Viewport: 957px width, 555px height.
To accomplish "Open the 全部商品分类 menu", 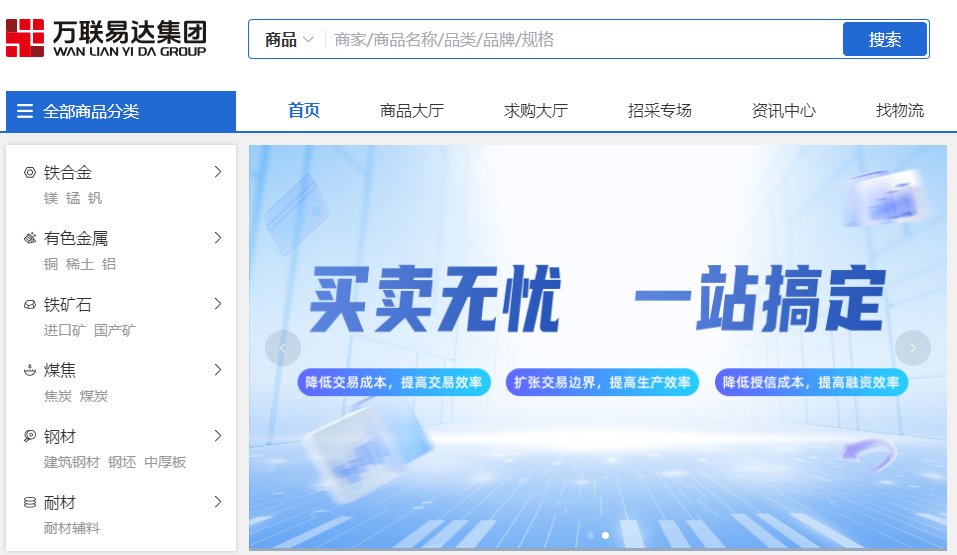I will tap(121, 111).
